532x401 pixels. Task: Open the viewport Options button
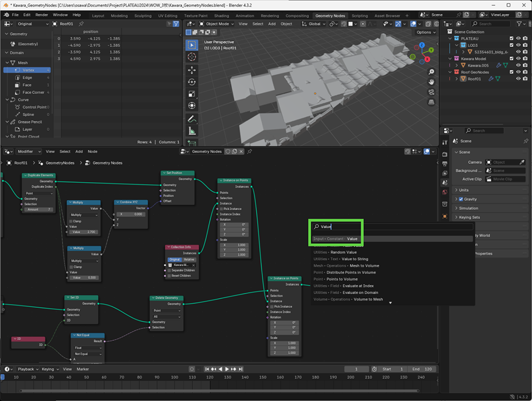click(425, 32)
